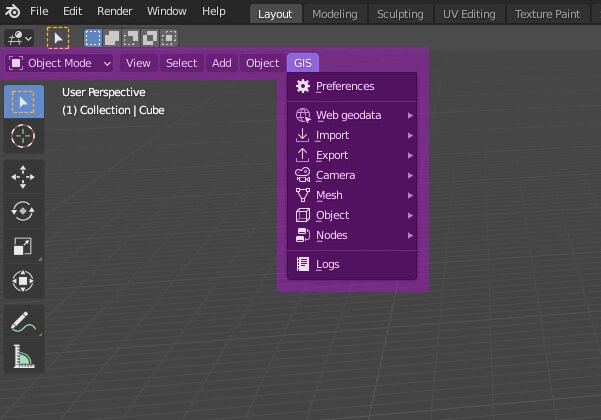Viewport: 601px width, 420px height.
Task: Expand the Web geodata submenu
Action: pos(348,115)
